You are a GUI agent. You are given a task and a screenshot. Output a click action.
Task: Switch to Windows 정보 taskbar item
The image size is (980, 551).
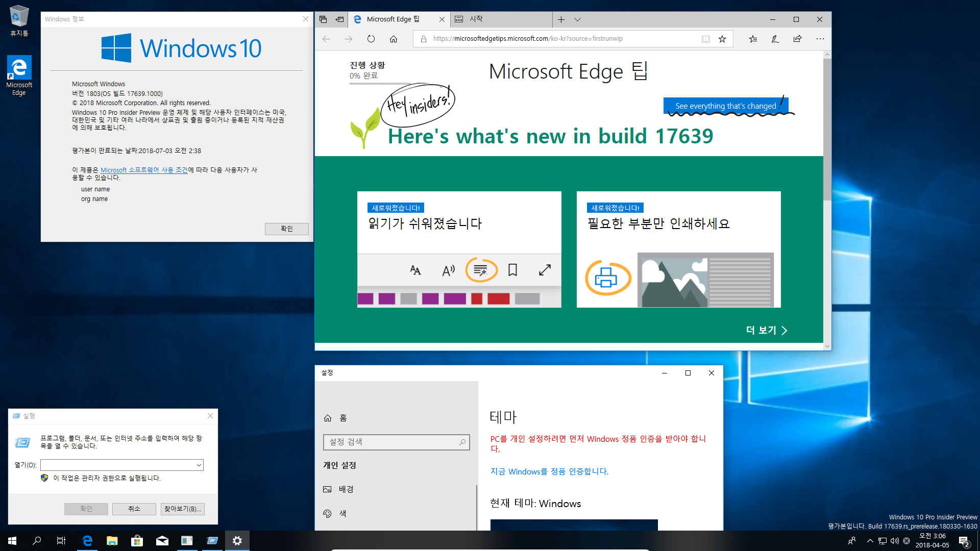(187, 540)
